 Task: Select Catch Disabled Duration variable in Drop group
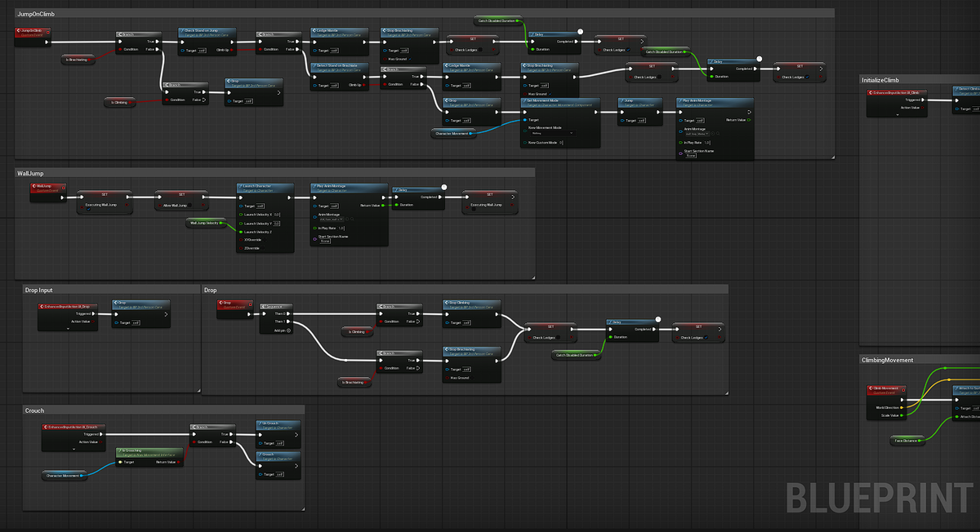coord(577,355)
